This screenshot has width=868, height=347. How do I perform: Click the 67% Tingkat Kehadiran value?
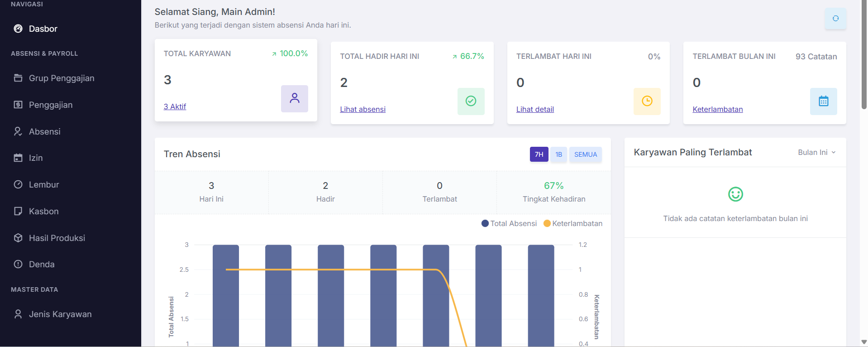click(x=554, y=186)
